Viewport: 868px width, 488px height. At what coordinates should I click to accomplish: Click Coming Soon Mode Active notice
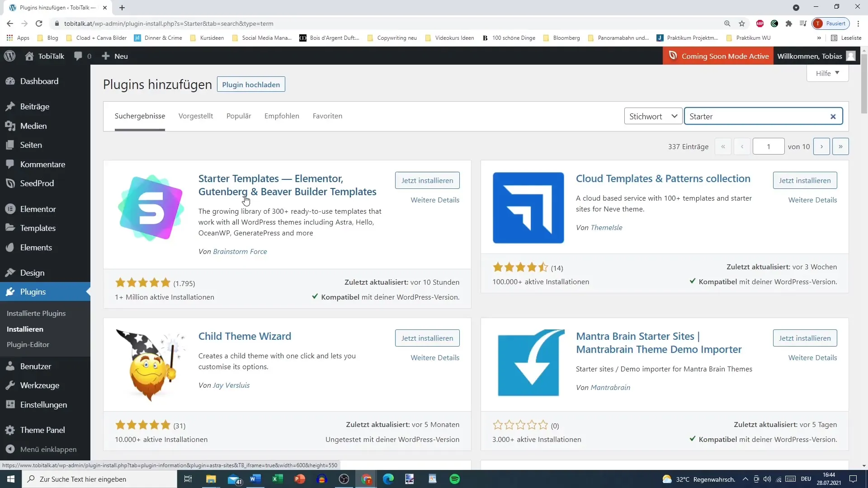click(x=718, y=56)
